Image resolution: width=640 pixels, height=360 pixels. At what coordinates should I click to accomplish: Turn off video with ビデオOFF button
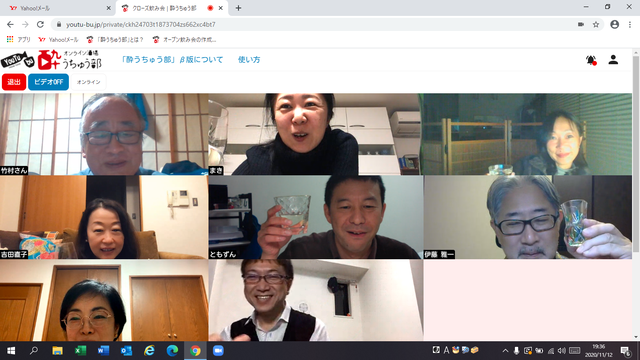[48, 82]
